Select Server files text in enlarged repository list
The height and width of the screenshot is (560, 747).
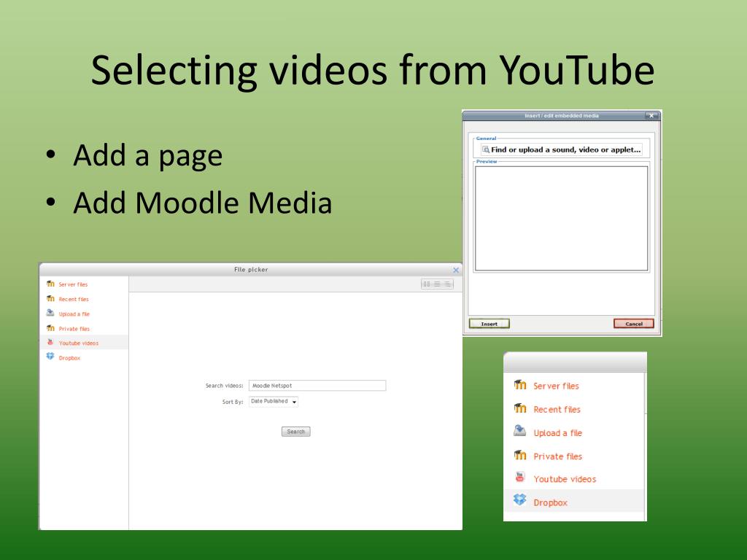click(556, 386)
